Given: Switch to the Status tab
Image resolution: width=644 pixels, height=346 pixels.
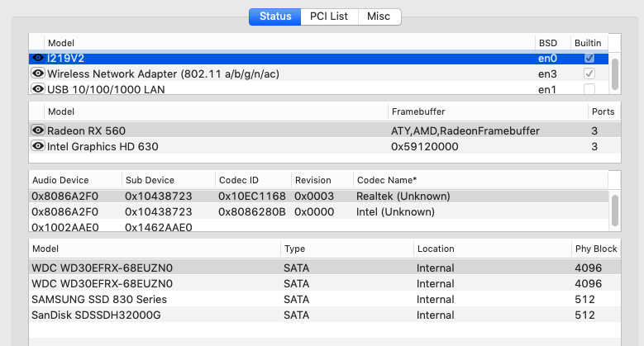Looking at the screenshot, I should point(274,17).
